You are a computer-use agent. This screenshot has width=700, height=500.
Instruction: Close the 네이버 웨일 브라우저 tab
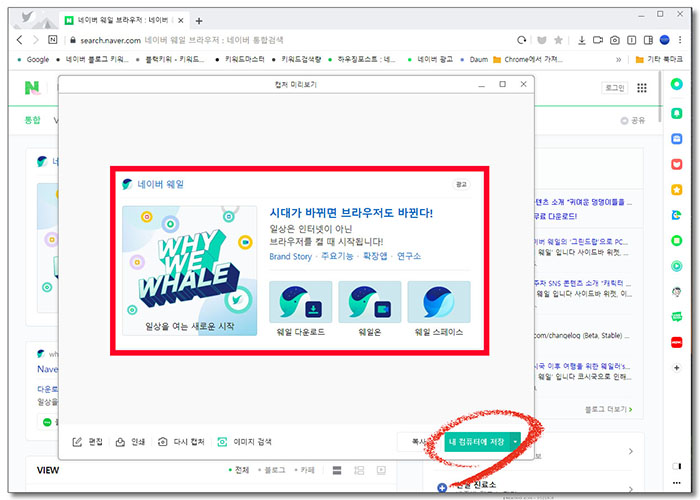click(x=180, y=21)
